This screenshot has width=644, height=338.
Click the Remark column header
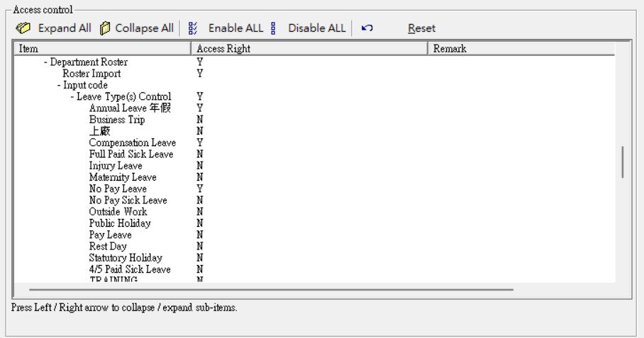[x=521, y=49]
